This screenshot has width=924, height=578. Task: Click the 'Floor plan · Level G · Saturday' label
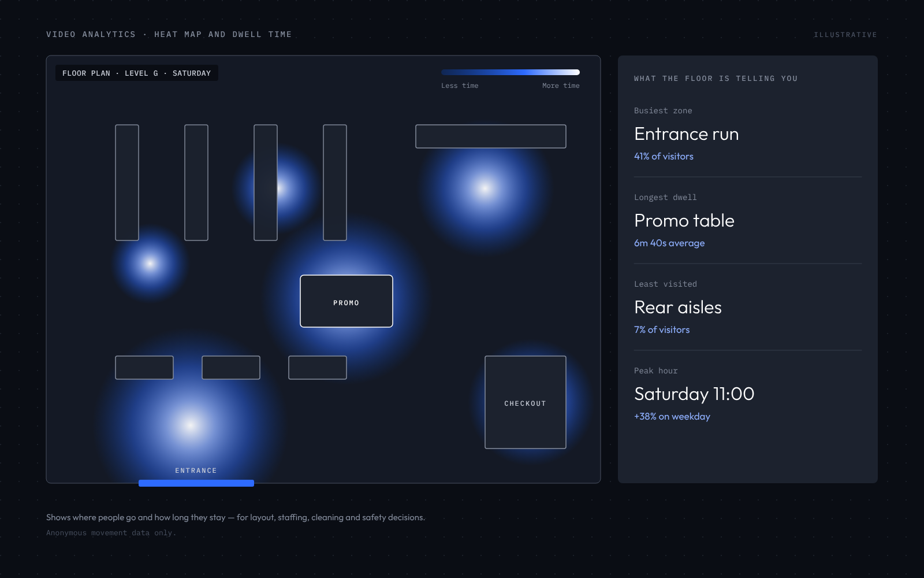[137, 73]
